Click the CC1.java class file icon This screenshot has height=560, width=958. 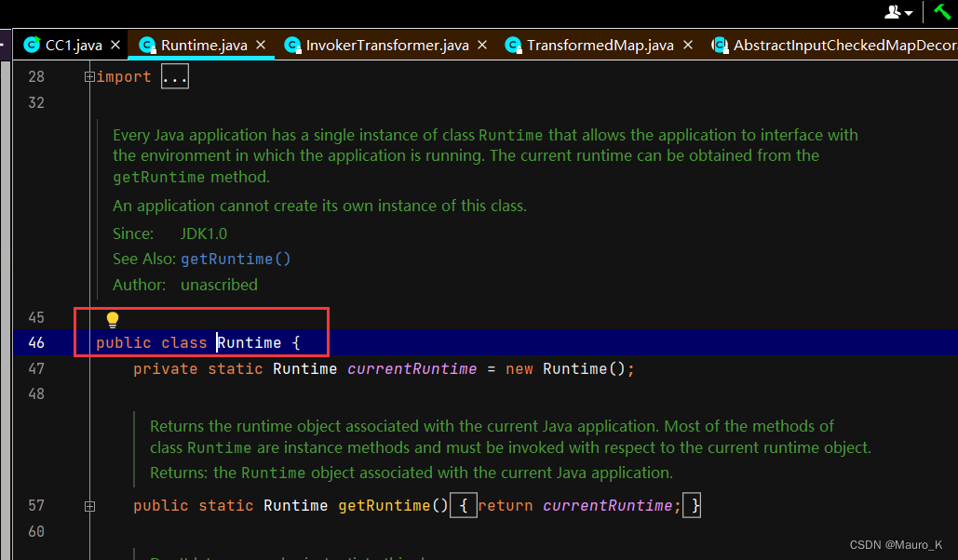[x=32, y=45]
